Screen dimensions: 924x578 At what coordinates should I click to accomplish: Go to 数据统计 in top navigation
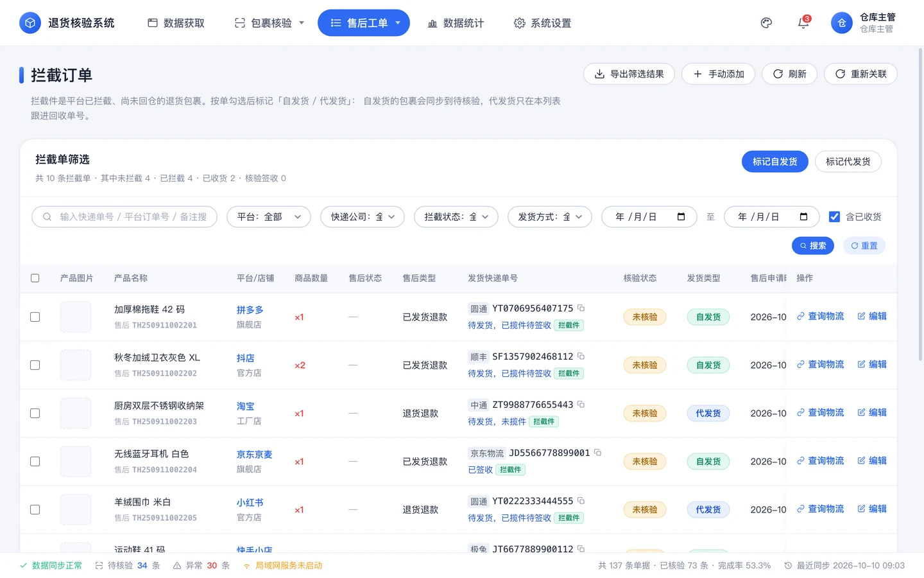456,23
